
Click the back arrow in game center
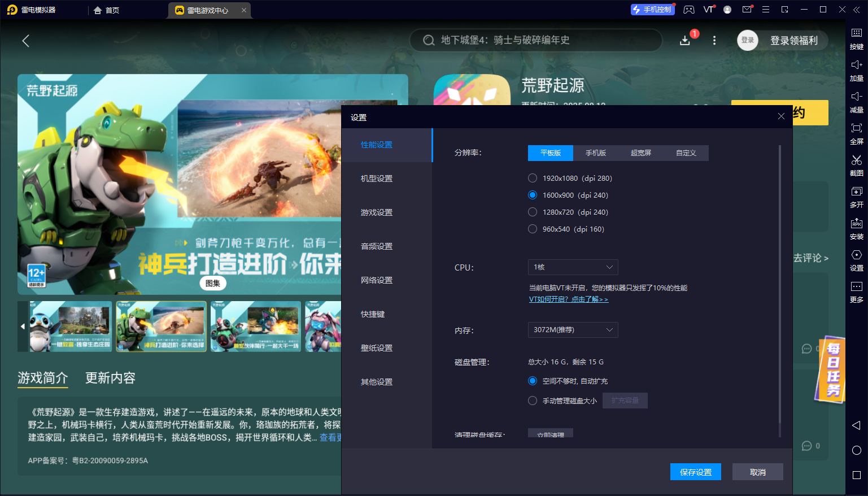[25, 41]
